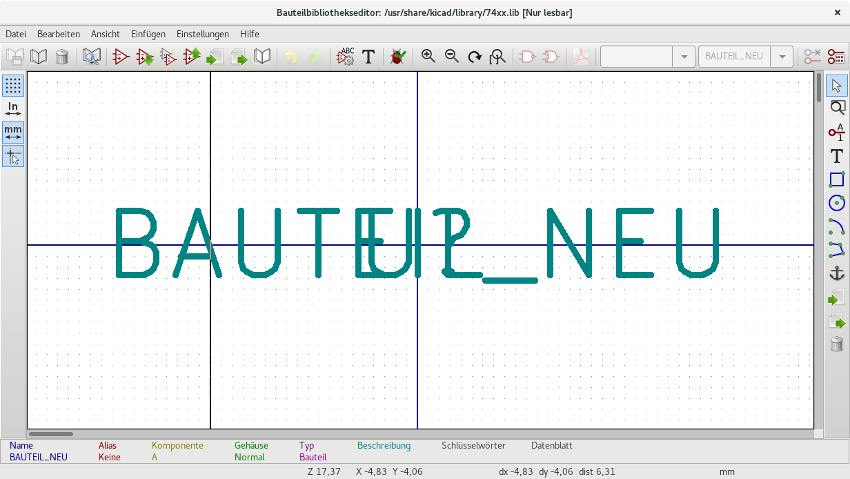Toggle the cursor shape option
The width and height of the screenshot is (850, 479).
(x=13, y=156)
